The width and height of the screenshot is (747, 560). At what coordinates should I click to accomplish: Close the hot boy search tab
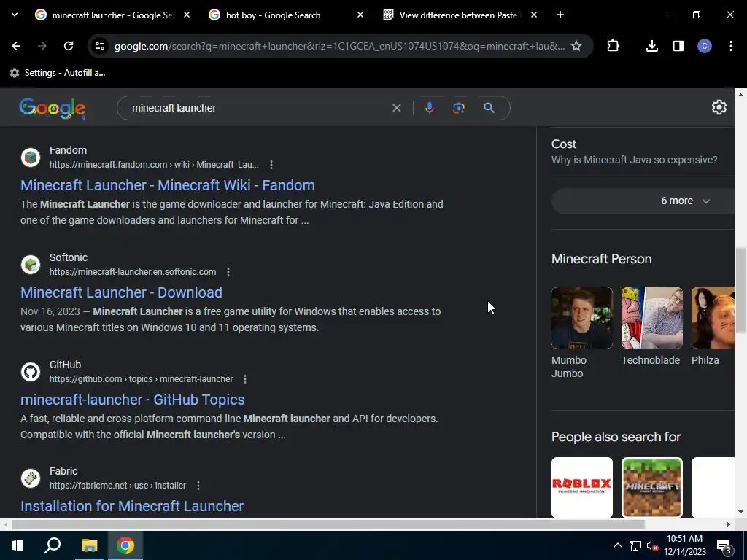point(360,15)
